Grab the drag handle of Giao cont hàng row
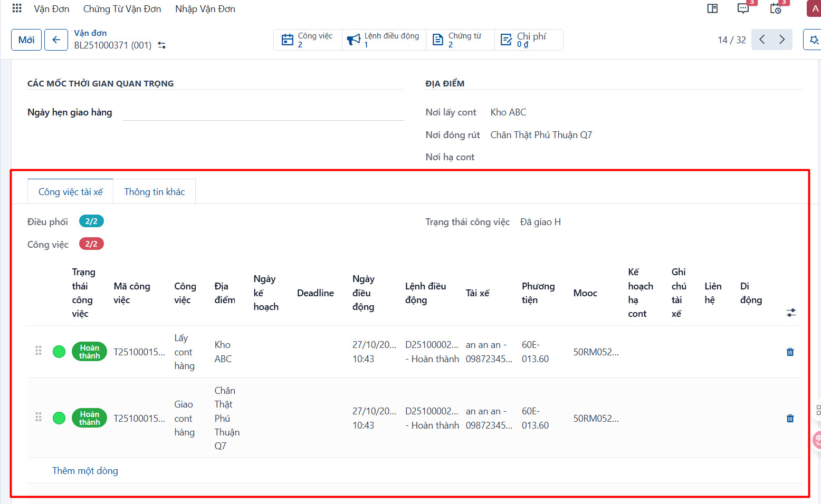The height and width of the screenshot is (504, 821). click(39, 418)
